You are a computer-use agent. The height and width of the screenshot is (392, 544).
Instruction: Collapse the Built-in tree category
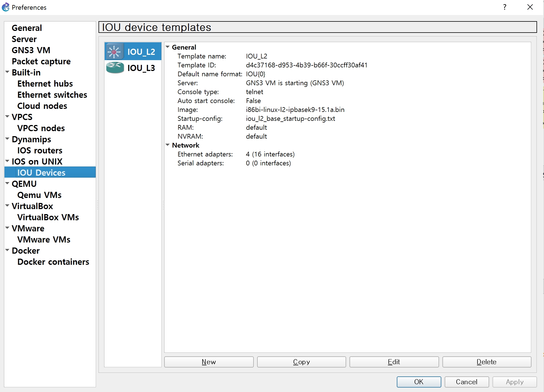click(x=8, y=72)
